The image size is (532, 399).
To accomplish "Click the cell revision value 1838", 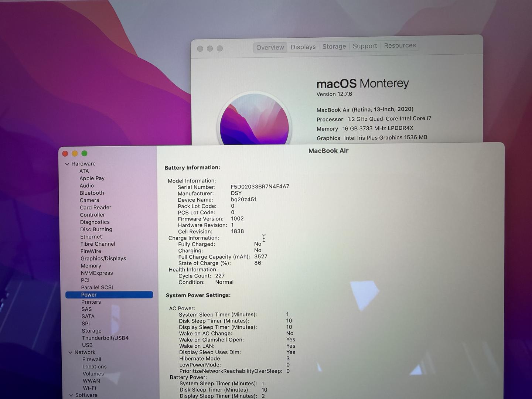I will 238,231.
